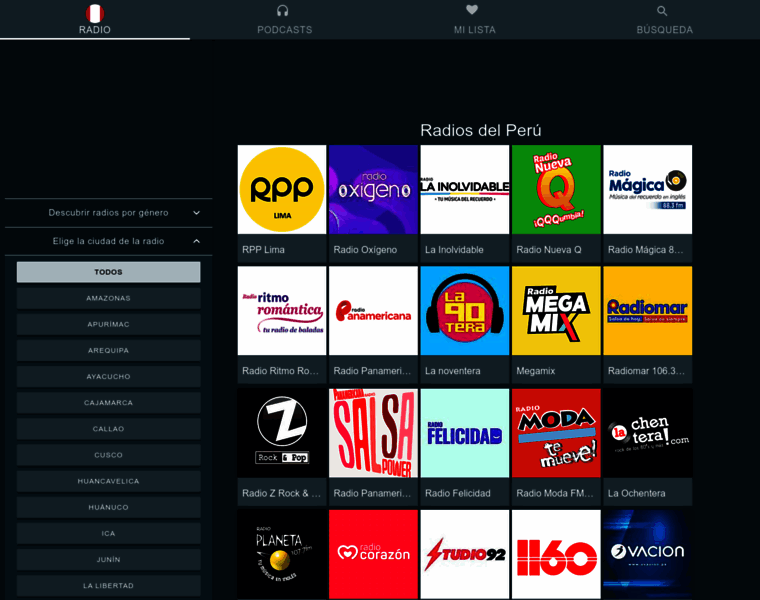Select the TODOS city filter
This screenshot has height=600, width=760.
pos(109,272)
